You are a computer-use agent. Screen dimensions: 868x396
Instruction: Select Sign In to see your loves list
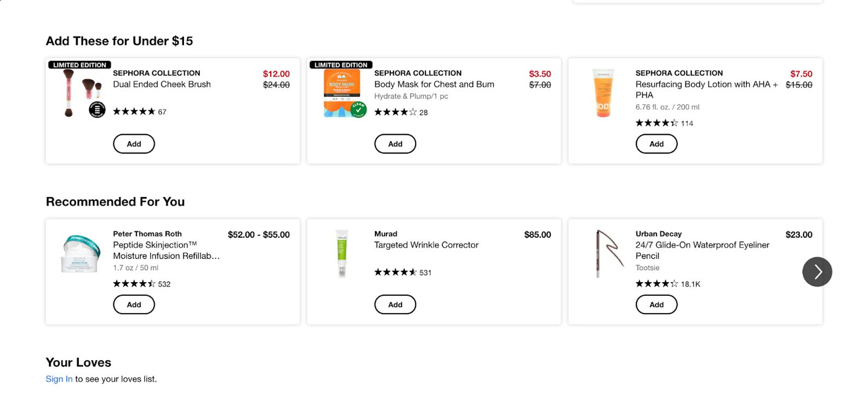(59, 378)
